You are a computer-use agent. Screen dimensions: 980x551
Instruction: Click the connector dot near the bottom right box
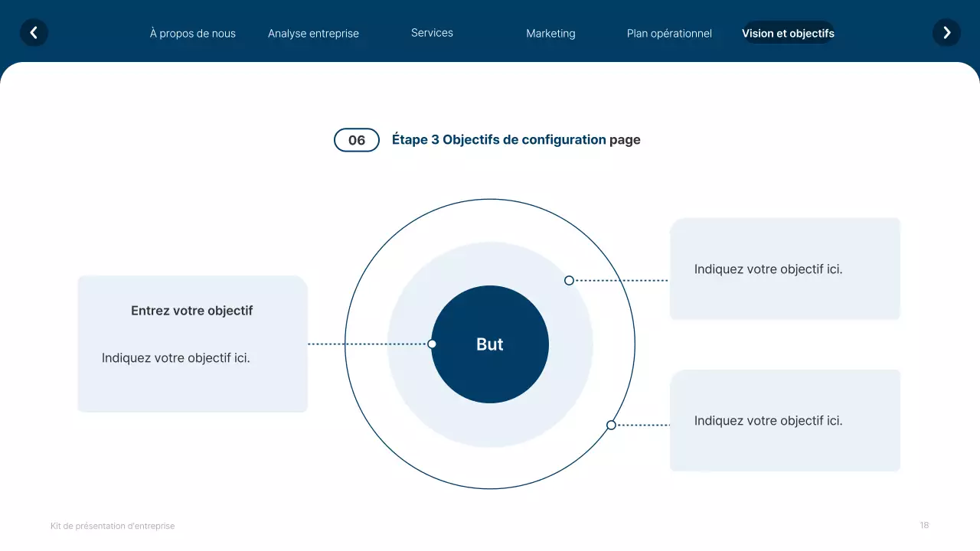pos(612,424)
